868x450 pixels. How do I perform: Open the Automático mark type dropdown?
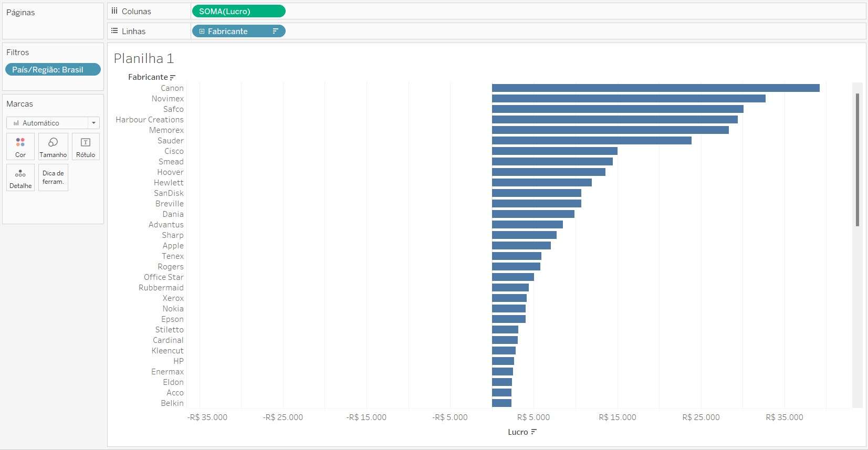(53, 123)
